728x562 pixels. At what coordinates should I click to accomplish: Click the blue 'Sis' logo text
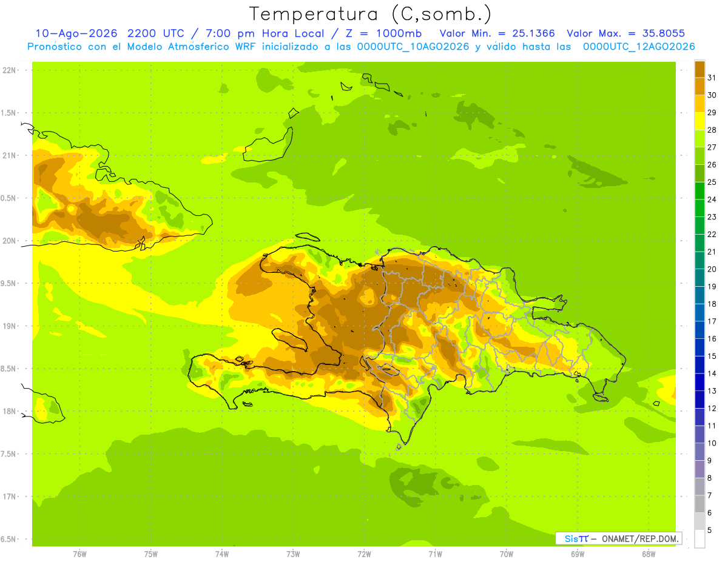(x=571, y=538)
